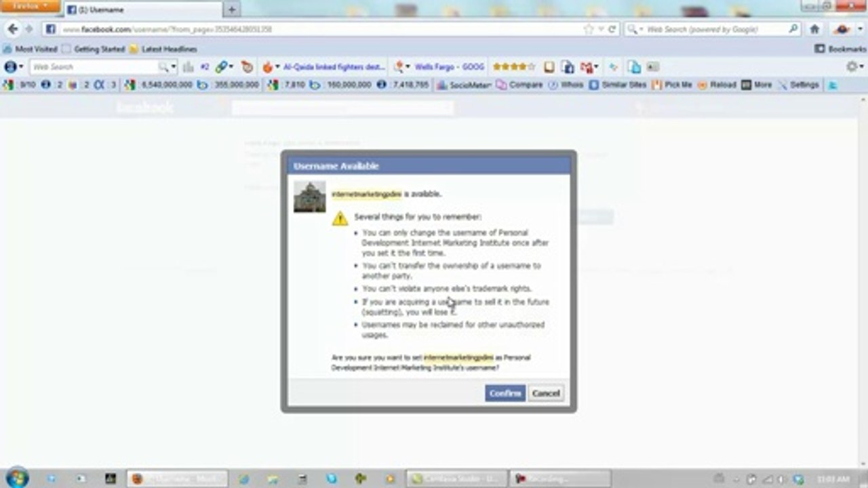Image resolution: width=868 pixels, height=488 pixels.
Task: Click the More toolbar button
Action: coord(756,85)
